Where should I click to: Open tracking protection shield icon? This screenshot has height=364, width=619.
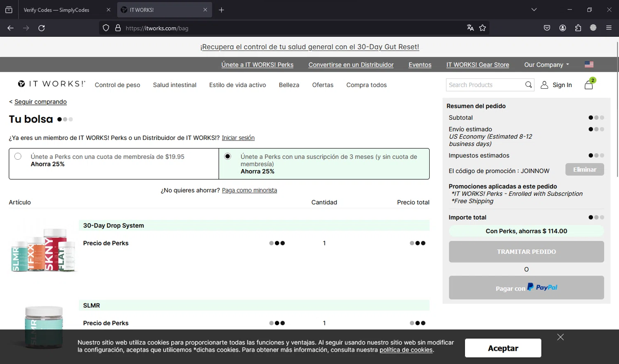pos(106,28)
